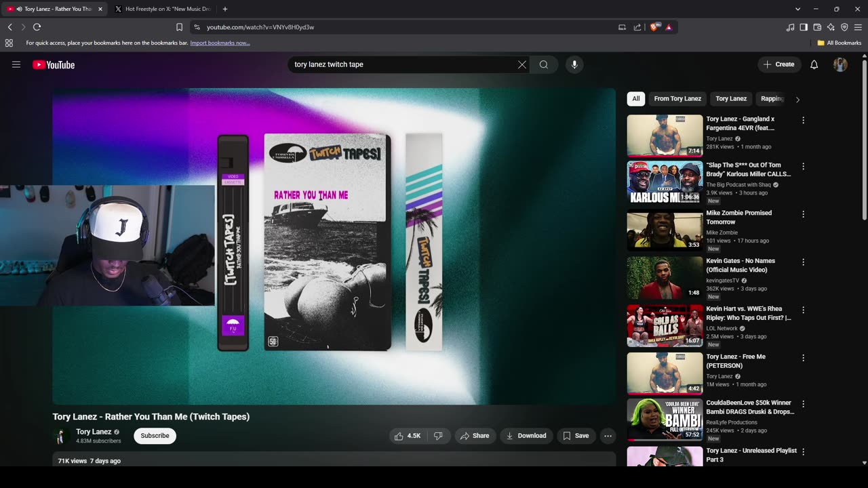Open Gangland x Fargentina 4EVR thumbnail

click(x=665, y=136)
